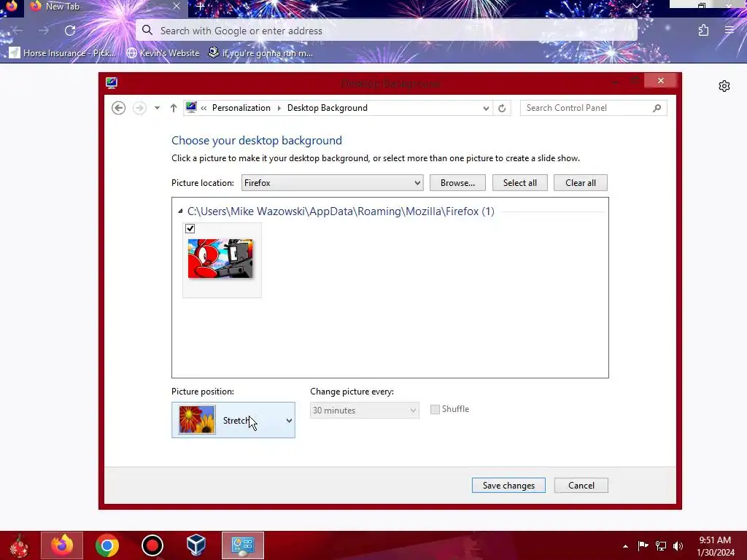
Task: Click the Desktop Background breadcrumb
Action: click(x=328, y=108)
